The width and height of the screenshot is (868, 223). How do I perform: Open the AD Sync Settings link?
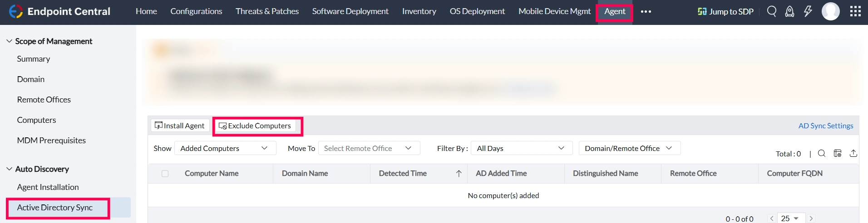[x=826, y=126]
